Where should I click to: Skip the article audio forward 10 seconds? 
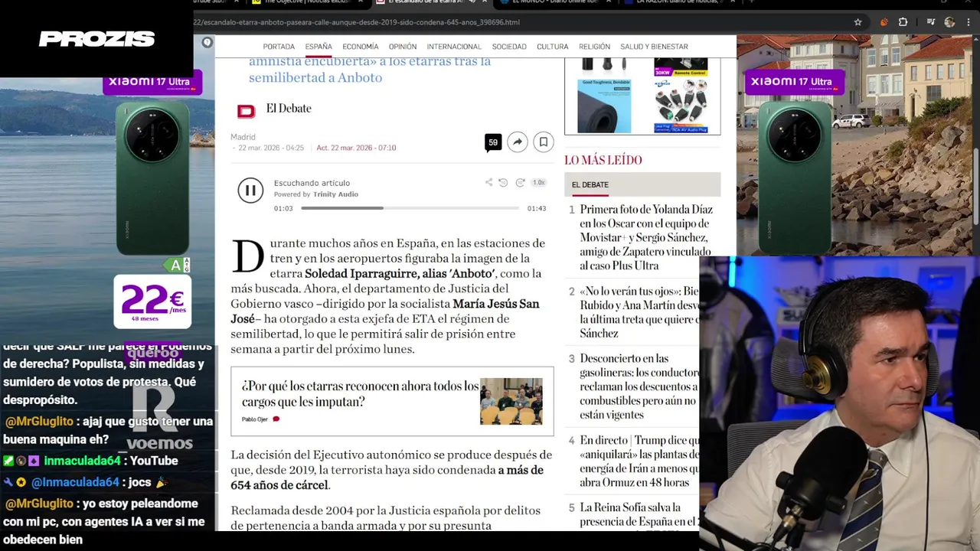[520, 182]
